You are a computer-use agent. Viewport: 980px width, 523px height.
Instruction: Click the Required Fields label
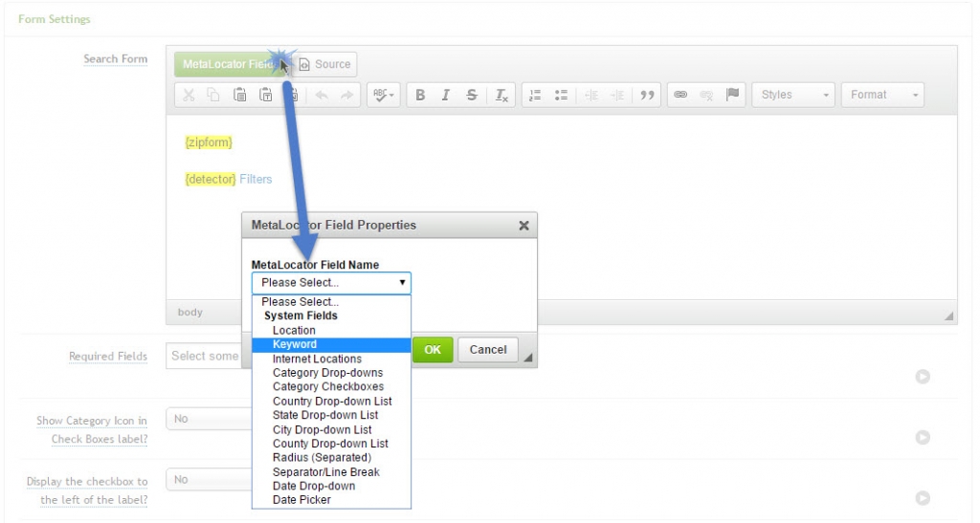point(108,357)
